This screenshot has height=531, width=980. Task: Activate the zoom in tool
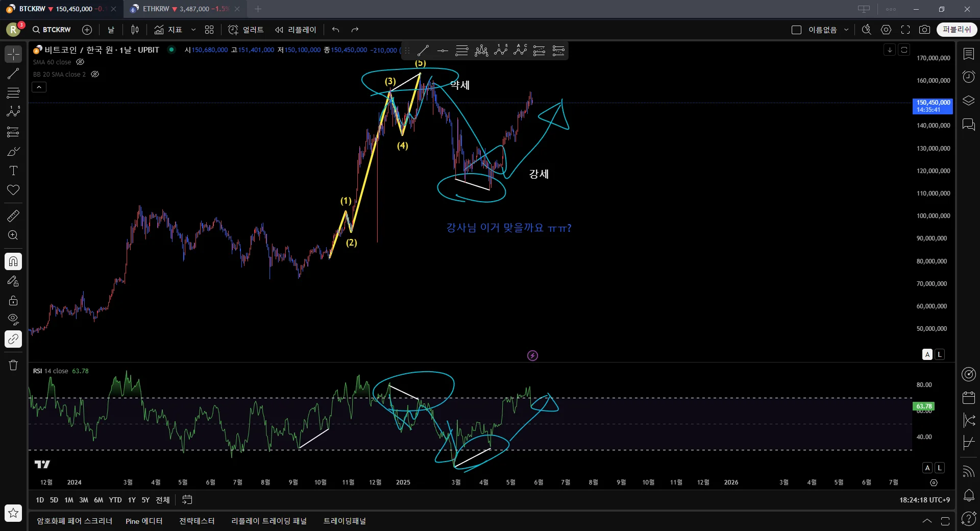[13, 235]
